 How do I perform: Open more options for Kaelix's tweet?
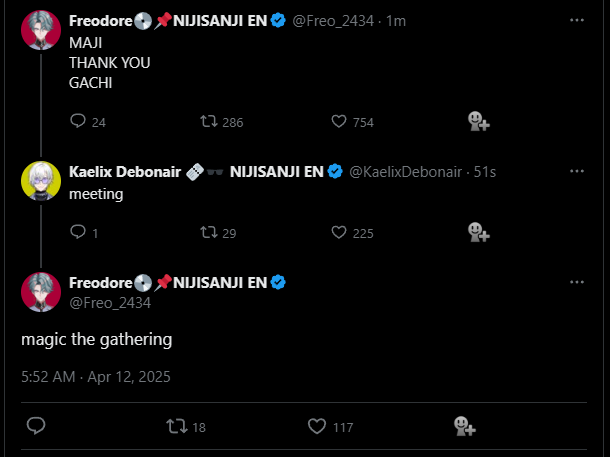[x=576, y=171]
